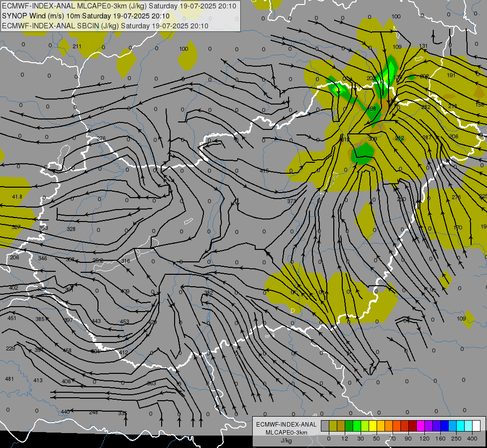The width and height of the screenshot is (487, 448).
Task: Click the legend tick label 400
Action: pyautogui.click(x=472, y=439)
